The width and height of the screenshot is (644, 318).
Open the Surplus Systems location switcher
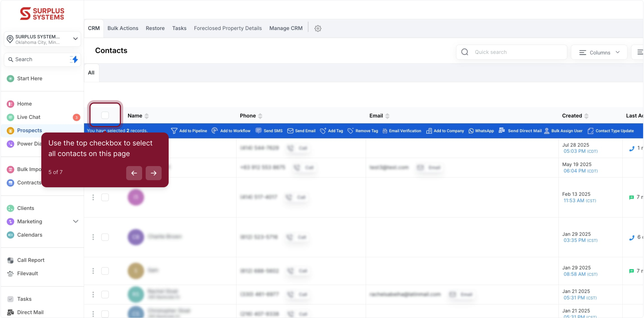click(42, 39)
